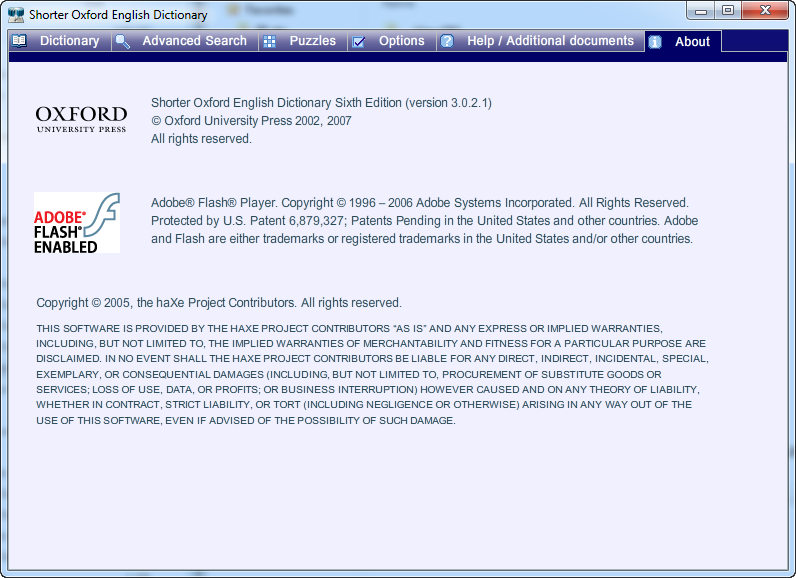Click the question mark Help icon
Image resolution: width=796 pixels, height=578 pixels.
(447, 41)
